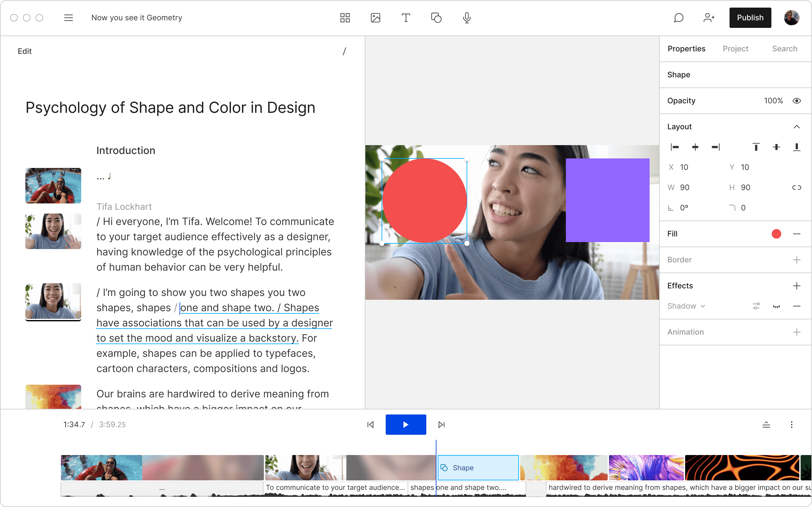
Task: Click the Publish button
Action: pos(750,18)
